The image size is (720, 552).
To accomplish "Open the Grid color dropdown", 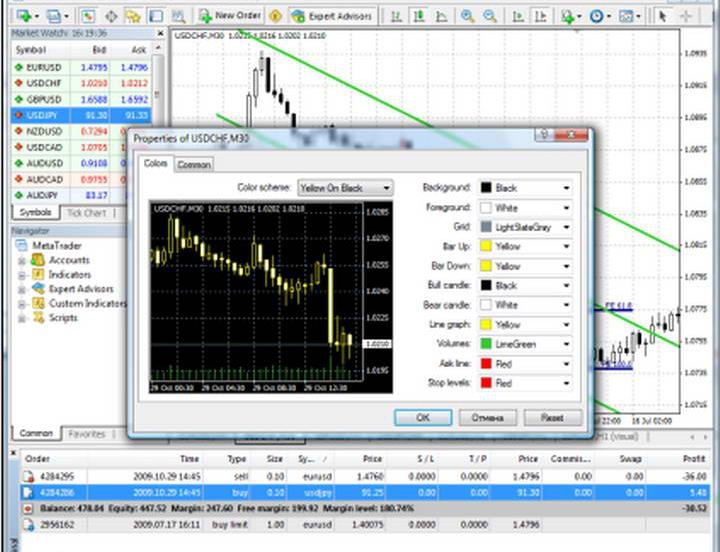I will (x=525, y=227).
